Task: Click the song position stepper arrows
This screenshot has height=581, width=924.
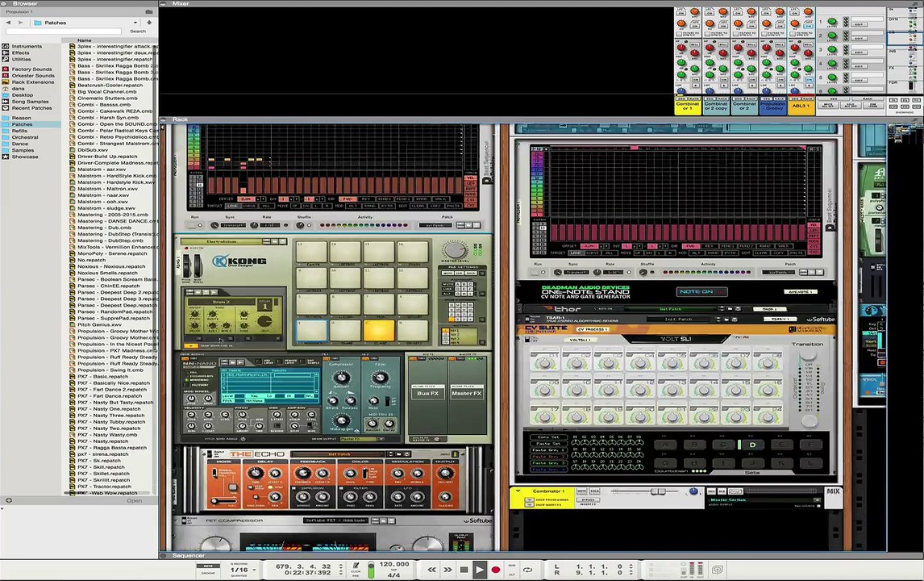Action: [x=340, y=569]
